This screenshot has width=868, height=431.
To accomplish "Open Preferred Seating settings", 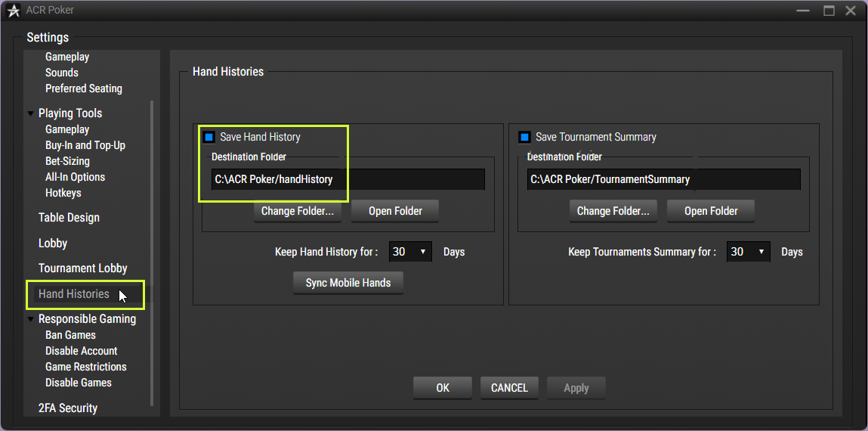I will click(84, 88).
